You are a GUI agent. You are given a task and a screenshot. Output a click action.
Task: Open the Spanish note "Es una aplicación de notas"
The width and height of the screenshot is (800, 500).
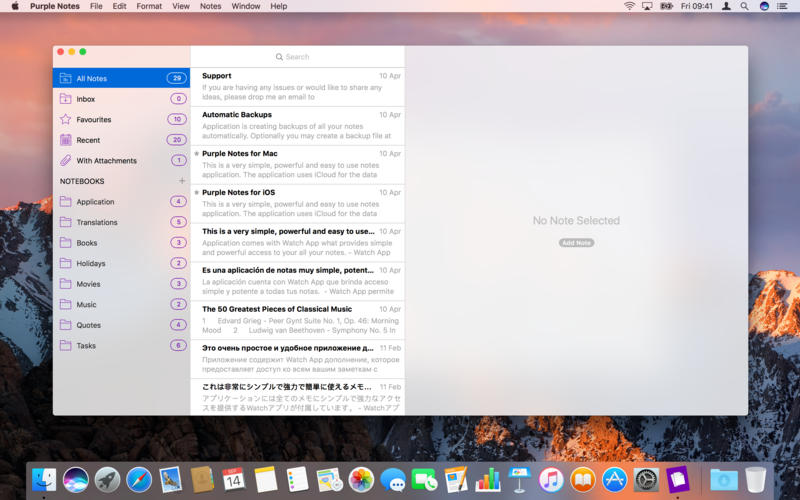pos(297,281)
